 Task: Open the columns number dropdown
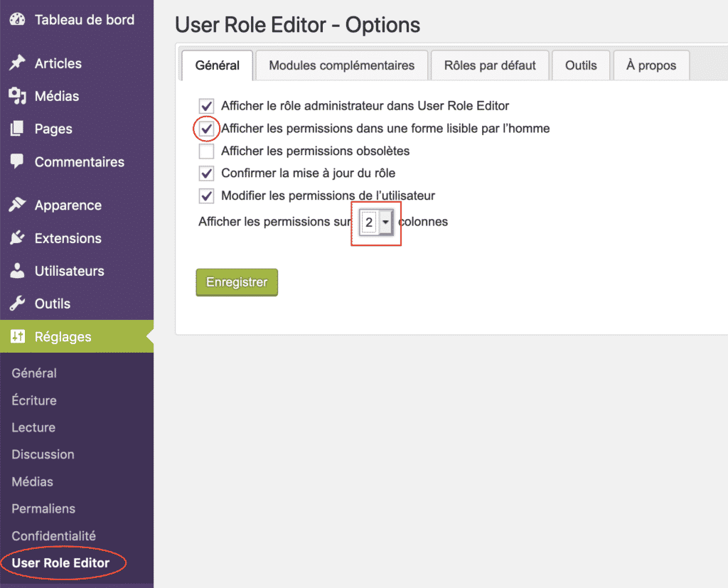tap(386, 222)
